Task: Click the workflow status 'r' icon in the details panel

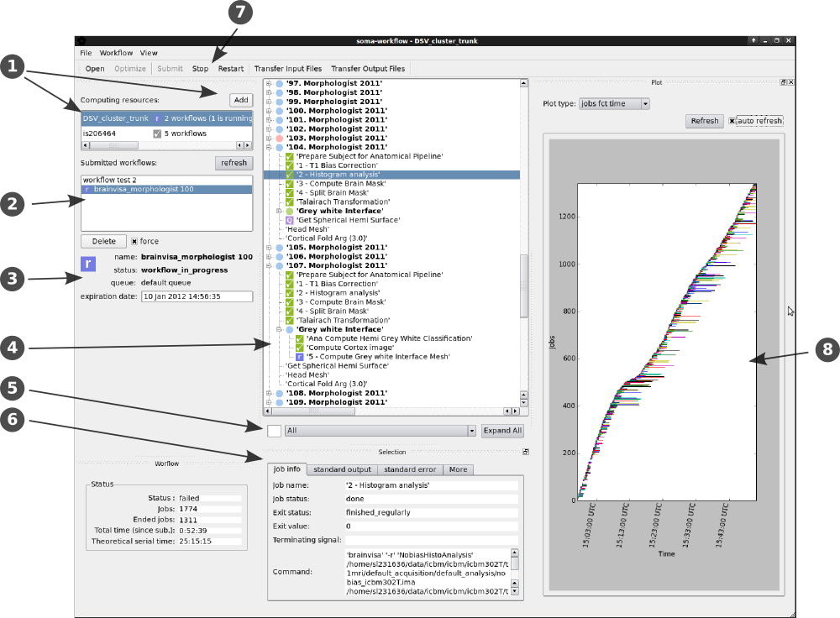Action: [87, 263]
